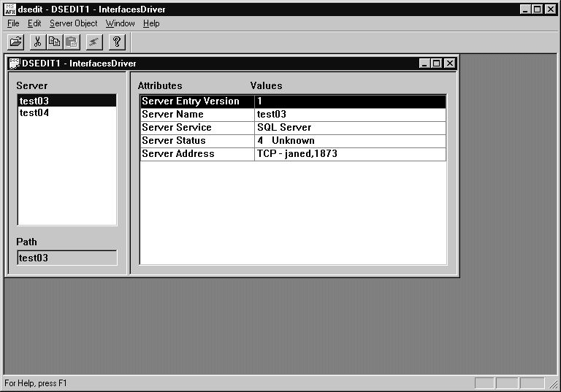This screenshot has width=561, height=392.
Task: Minimize the main dsedit window
Action: point(525,9)
